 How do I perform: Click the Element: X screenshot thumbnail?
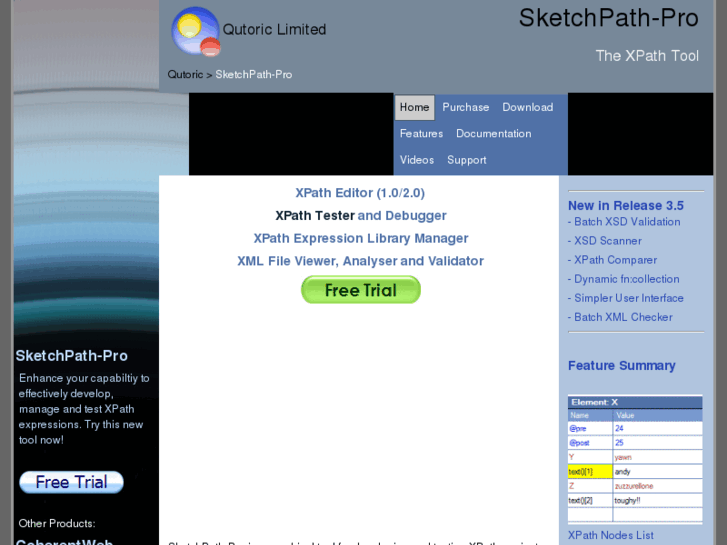(635, 459)
